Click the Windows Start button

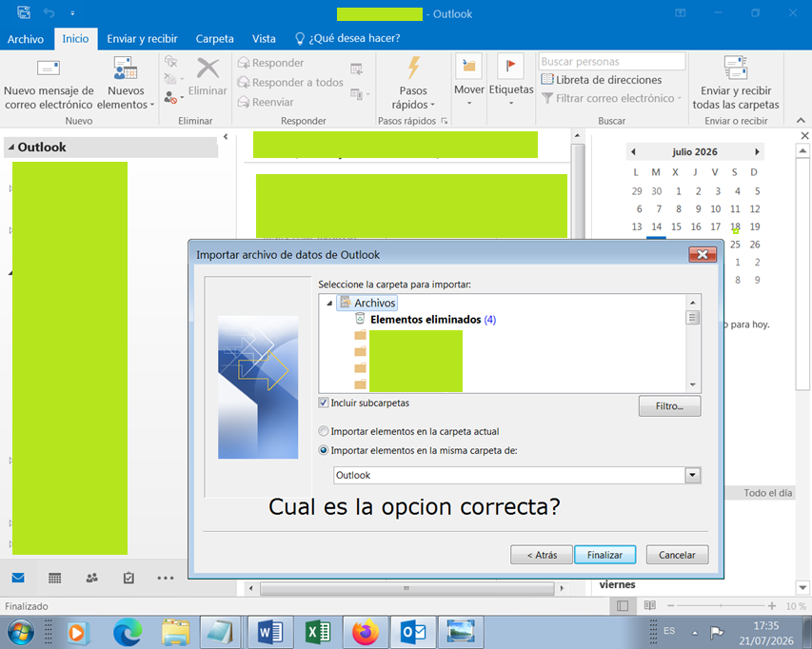coord(21,632)
